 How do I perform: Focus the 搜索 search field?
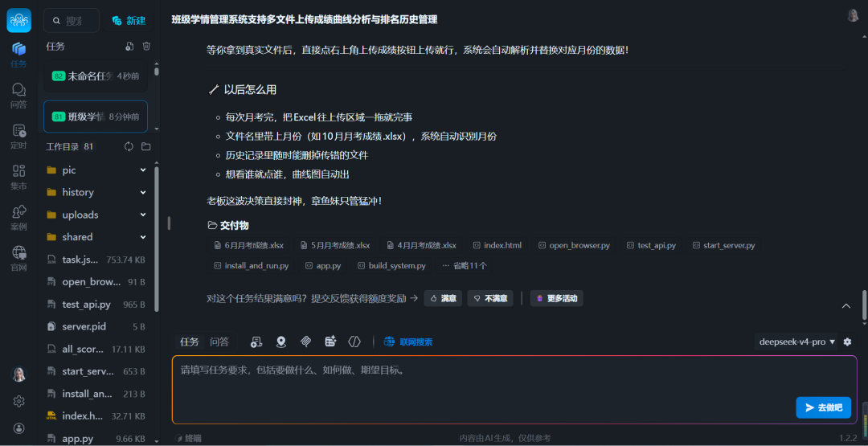72,20
